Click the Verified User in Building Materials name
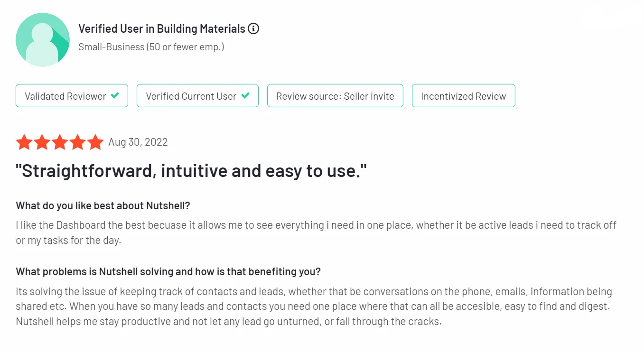Screen dimensions: 644x353 point(162,29)
